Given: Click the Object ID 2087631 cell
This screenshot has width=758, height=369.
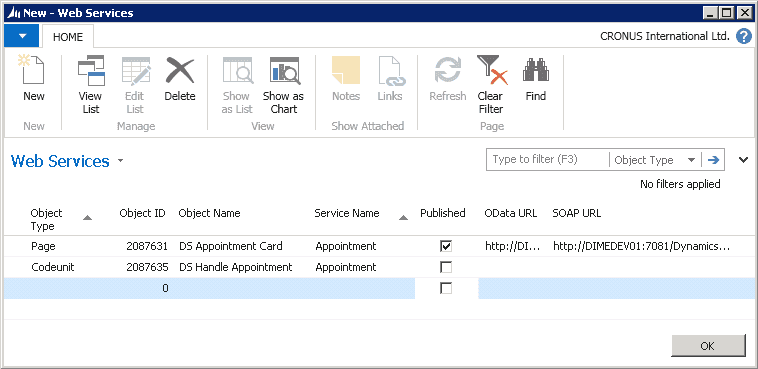Looking at the screenshot, I should (147, 246).
